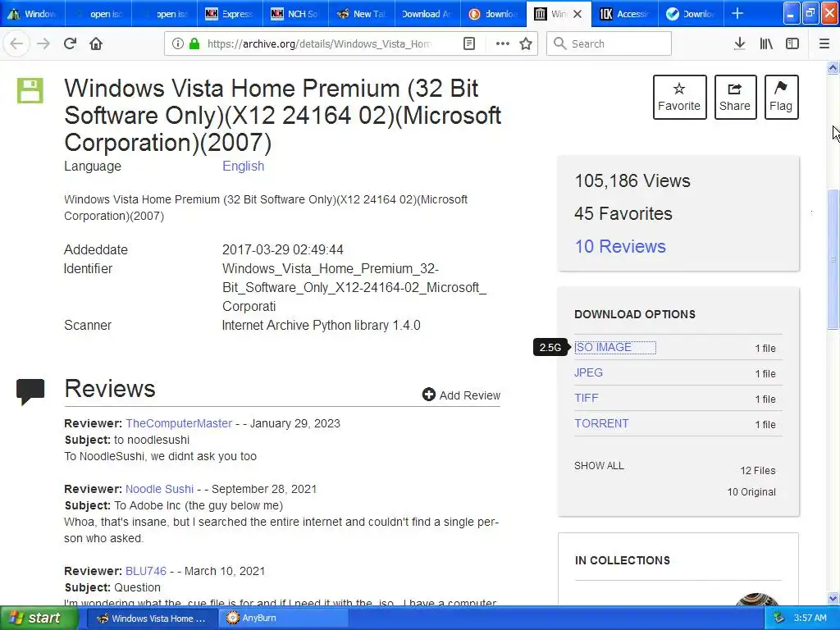Go forward one page in Firefox
Viewport: 840px width, 630px height.
(x=43, y=44)
